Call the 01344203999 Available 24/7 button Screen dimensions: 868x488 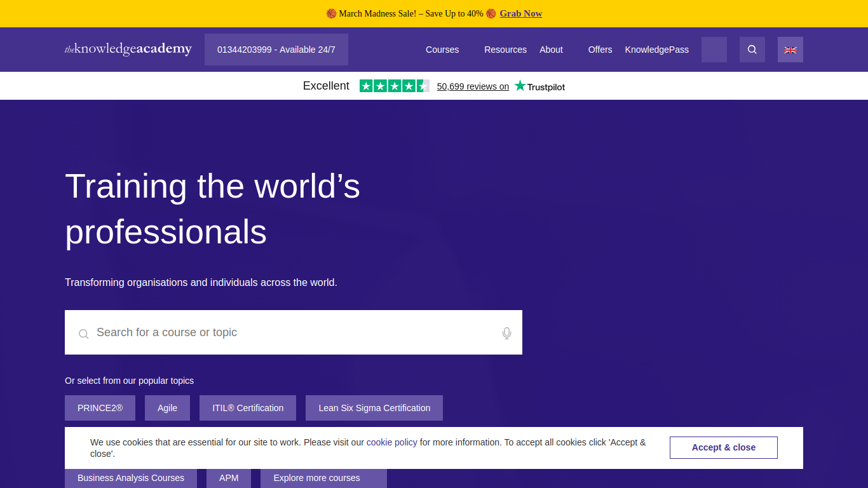[x=276, y=50]
